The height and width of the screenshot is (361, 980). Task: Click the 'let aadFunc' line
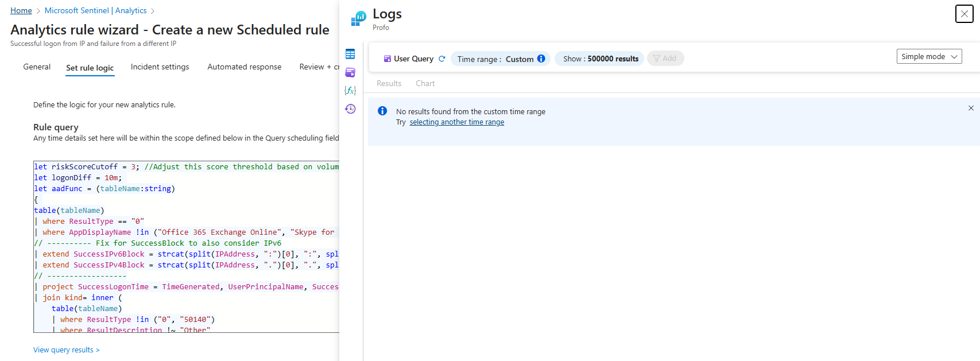pos(104,188)
